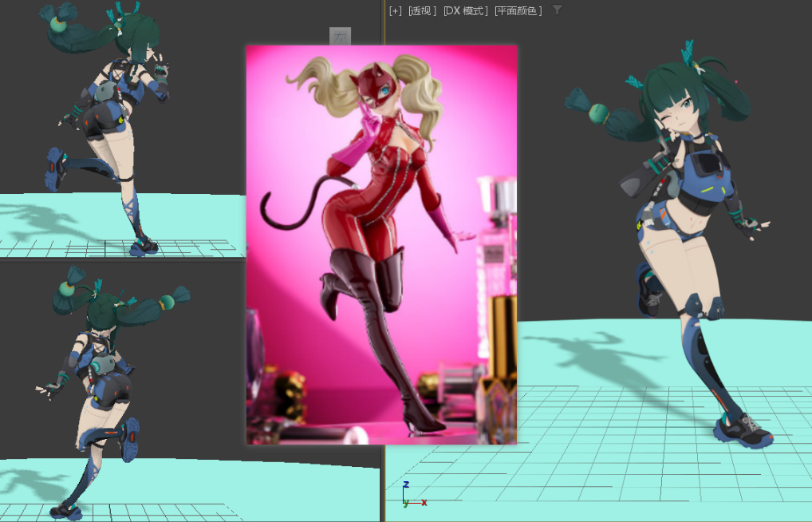Open the DX 模式 shading menu
The width and height of the screenshot is (812, 522).
[466, 11]
